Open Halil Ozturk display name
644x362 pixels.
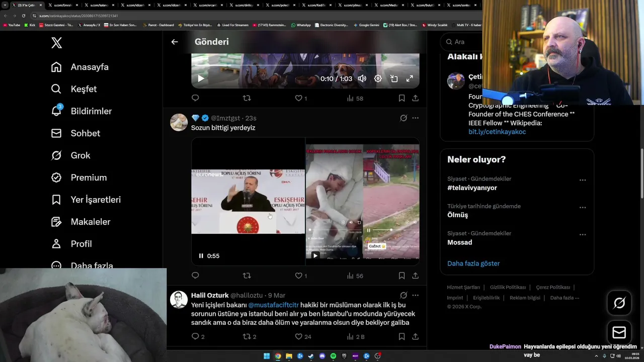point(210,295)
